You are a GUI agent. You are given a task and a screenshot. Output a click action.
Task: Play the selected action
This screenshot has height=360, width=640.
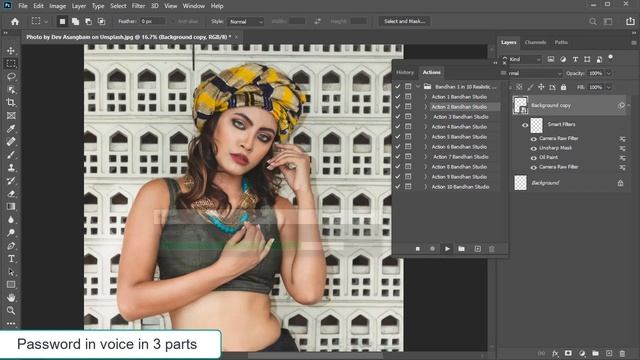(447, 249)
